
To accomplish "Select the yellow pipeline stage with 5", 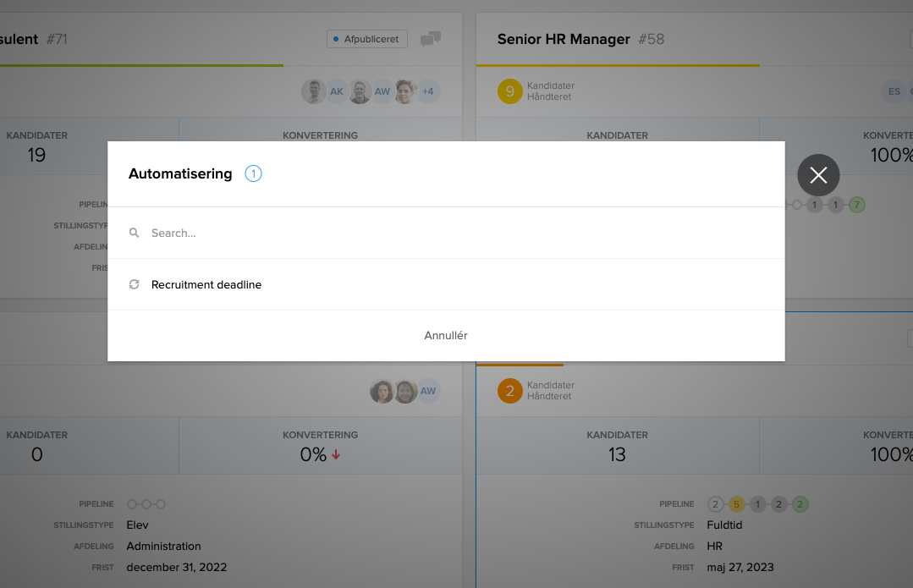I will (736, 504).
